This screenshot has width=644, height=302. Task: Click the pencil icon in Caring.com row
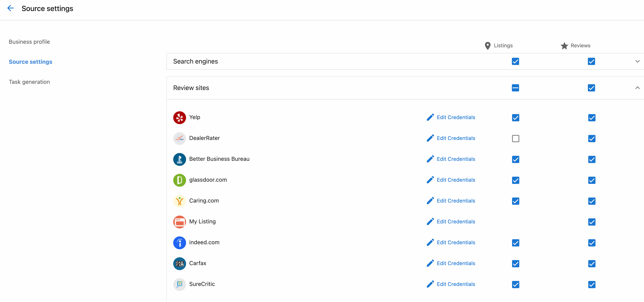[x=430, y=201]
